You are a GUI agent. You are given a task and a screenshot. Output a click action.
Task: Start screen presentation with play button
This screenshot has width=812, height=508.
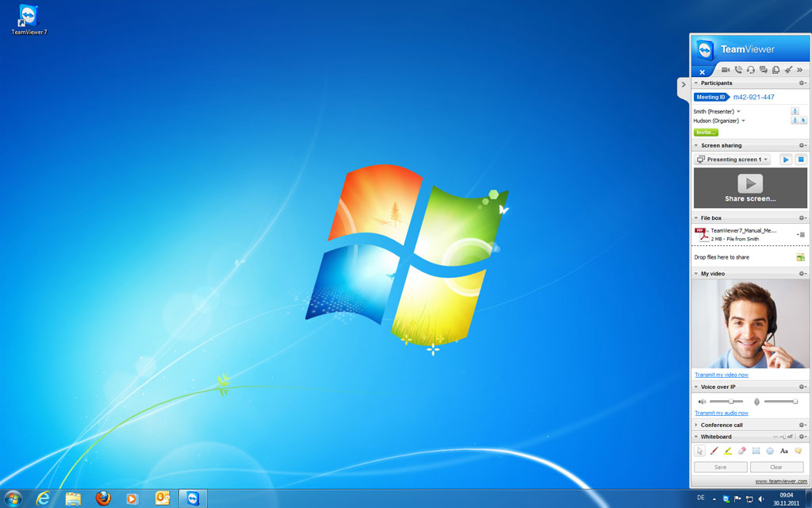[x=785, y=160]
